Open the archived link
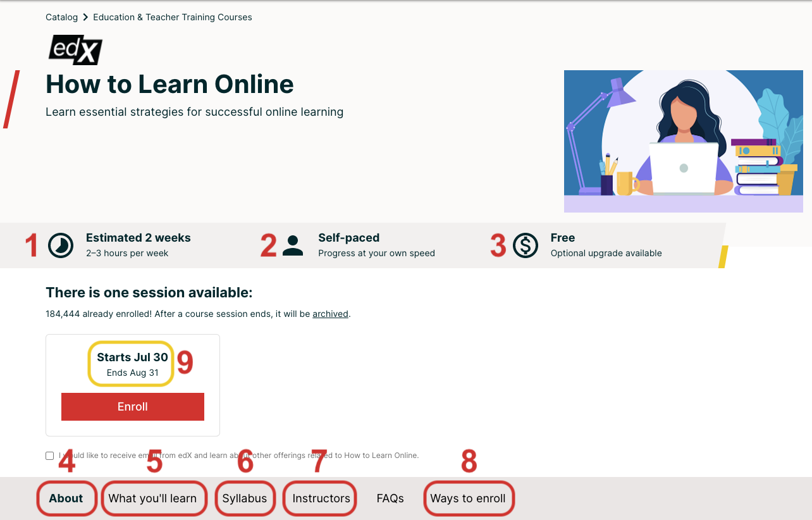 (x=330, y=314)
